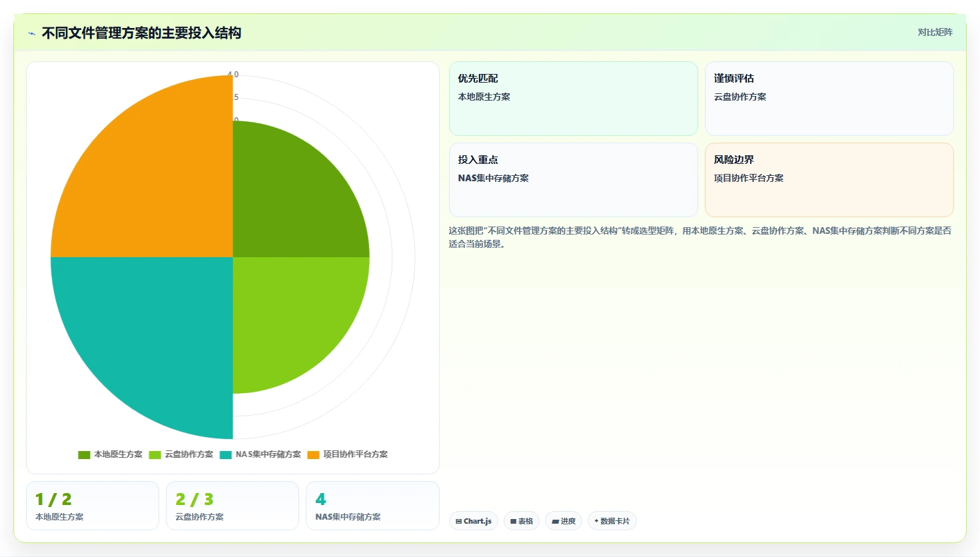The width and height of the screenshot is (980, 557).
Task: Select the 4 NAS集中存储方案 stat card
Action: click(x=372, y=506)
